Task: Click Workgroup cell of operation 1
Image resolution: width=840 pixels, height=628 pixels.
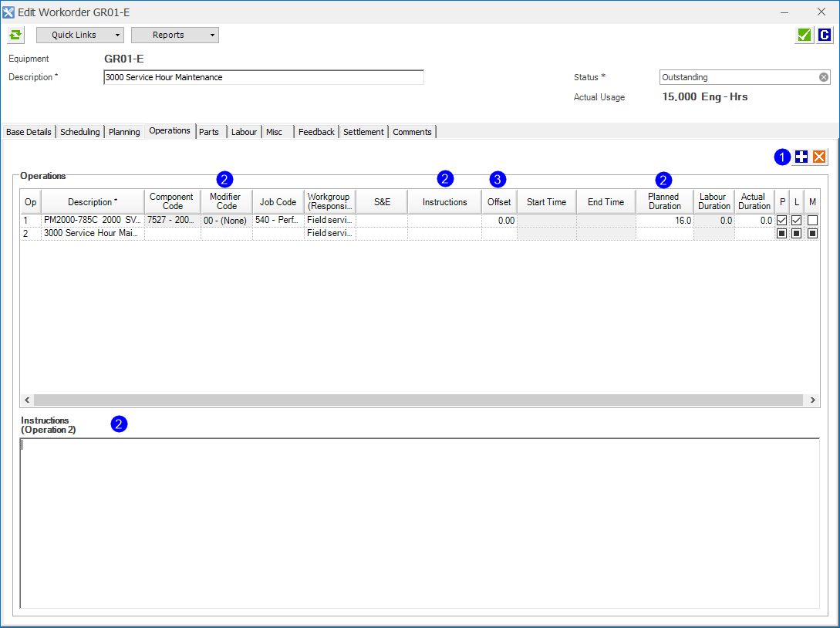Action: (329, 220)
